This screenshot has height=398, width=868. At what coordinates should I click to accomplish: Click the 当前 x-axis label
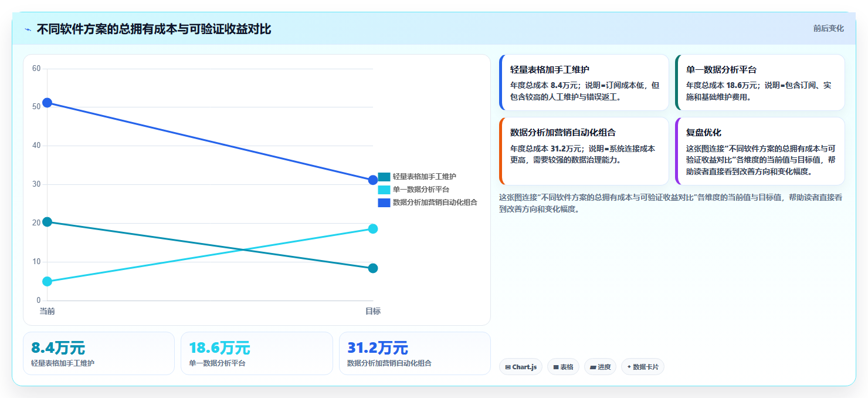tap(47, 311)
